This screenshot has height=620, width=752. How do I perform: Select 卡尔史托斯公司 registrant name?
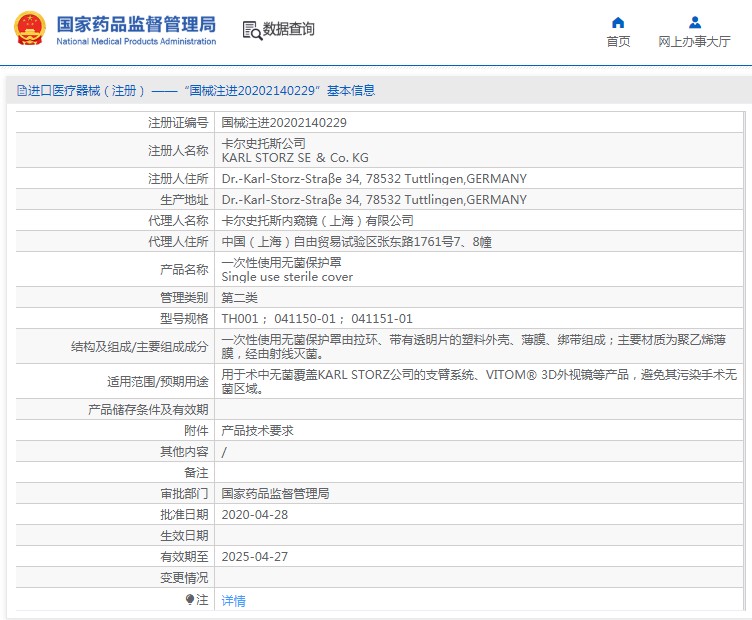263,143
